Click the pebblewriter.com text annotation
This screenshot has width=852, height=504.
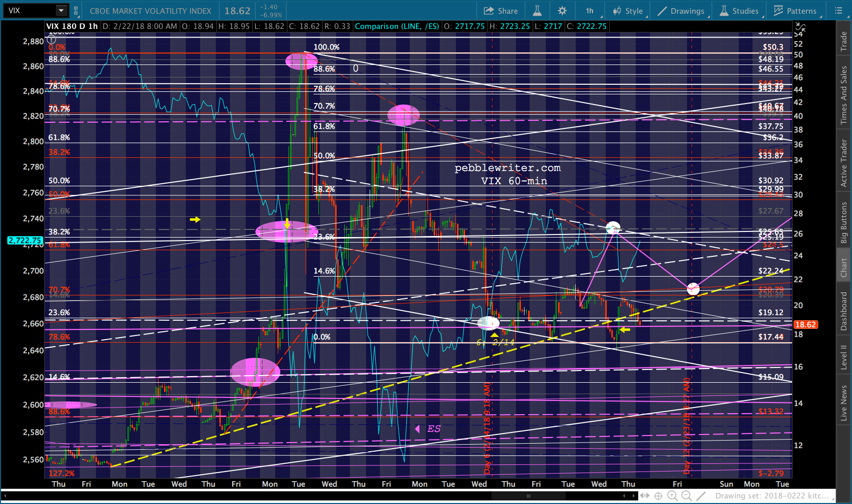[508, 168]
